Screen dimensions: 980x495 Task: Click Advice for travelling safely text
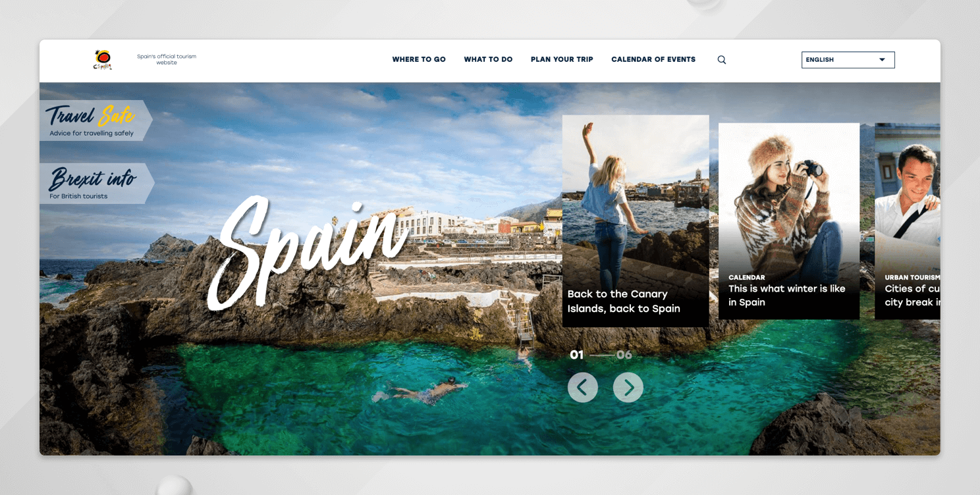point(90,132)
